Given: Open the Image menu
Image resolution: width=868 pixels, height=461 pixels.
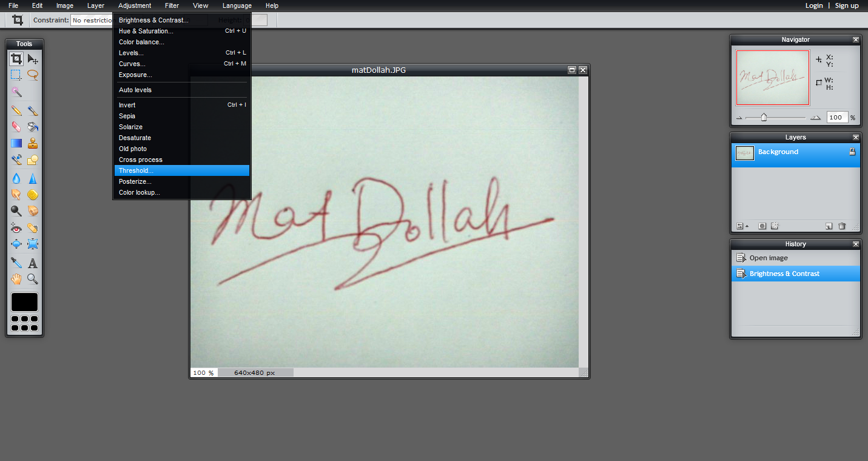Looking at the screenshot, I should (65, 5).
